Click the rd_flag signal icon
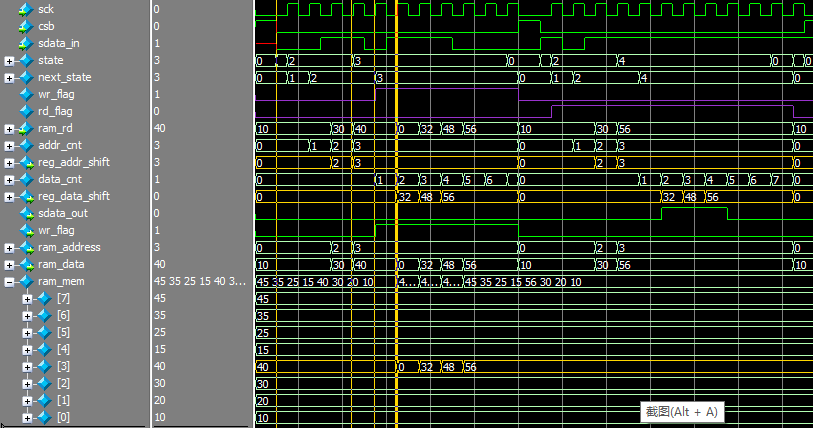 click(26, 112)
